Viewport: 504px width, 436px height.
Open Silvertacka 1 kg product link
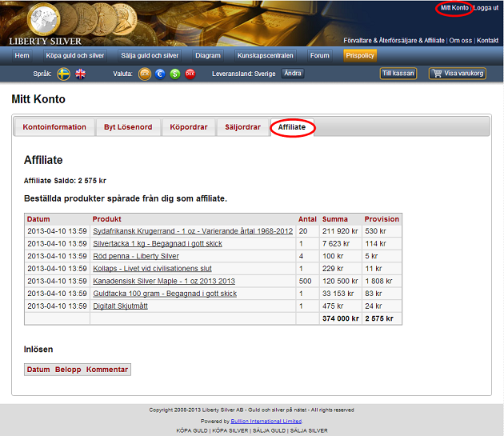coord(158,244)
